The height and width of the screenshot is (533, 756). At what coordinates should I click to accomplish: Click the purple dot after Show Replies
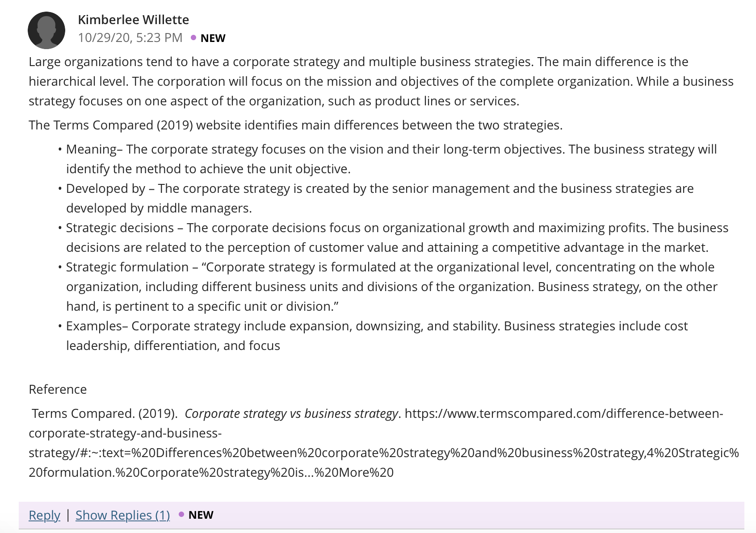pos(181,514)
